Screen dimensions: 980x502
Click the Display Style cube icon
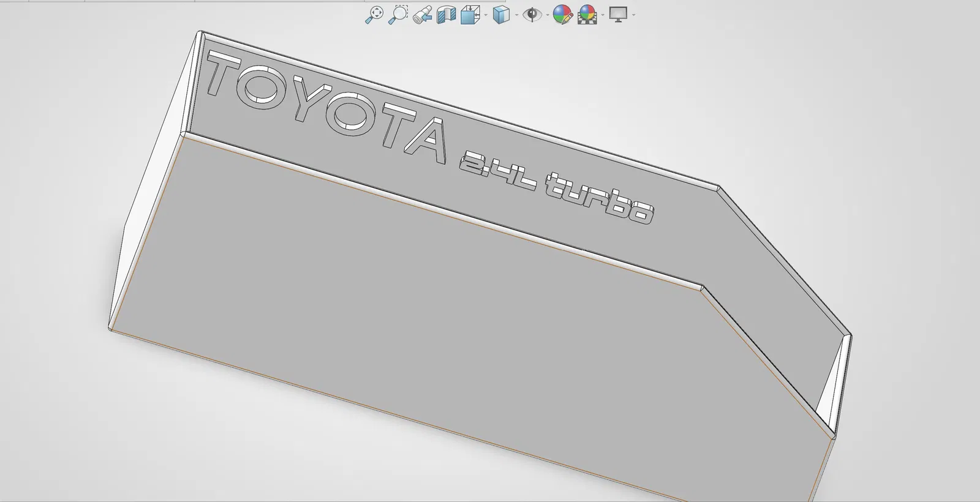(x=501, y=15)
